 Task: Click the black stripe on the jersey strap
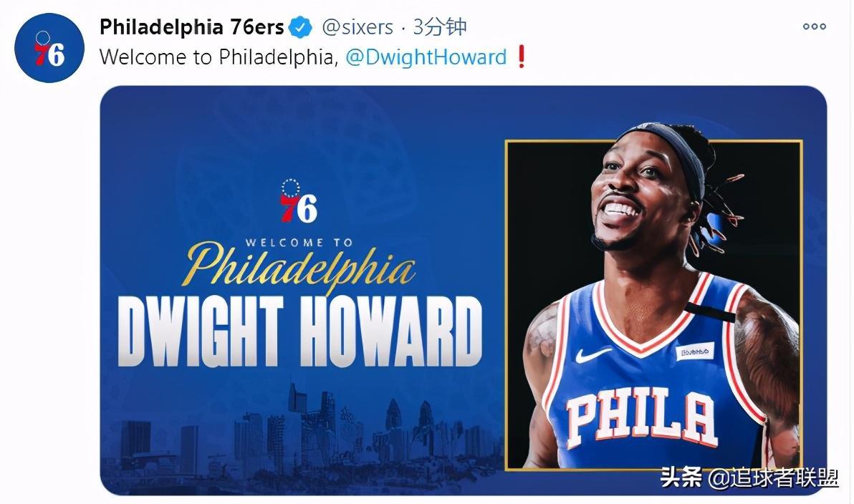click(709, 312)
